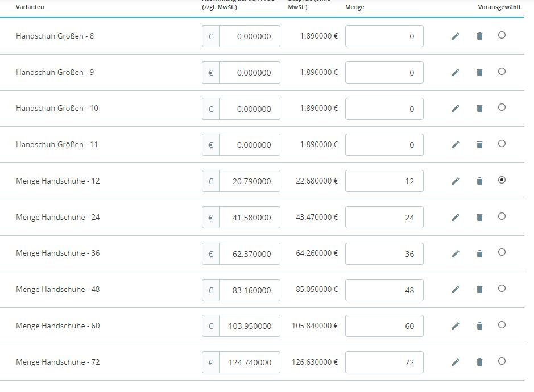Click the 124.740000 price impact field
This screenshot has width=534, height=392.
point(249,362)
